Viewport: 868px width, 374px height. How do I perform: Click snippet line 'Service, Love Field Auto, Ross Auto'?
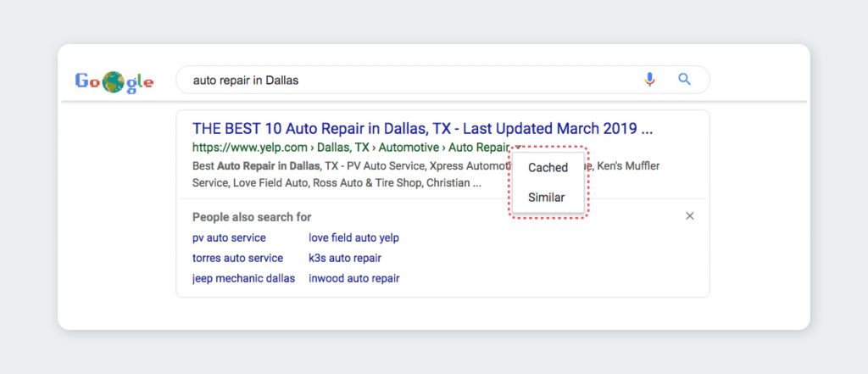(337, 183)
